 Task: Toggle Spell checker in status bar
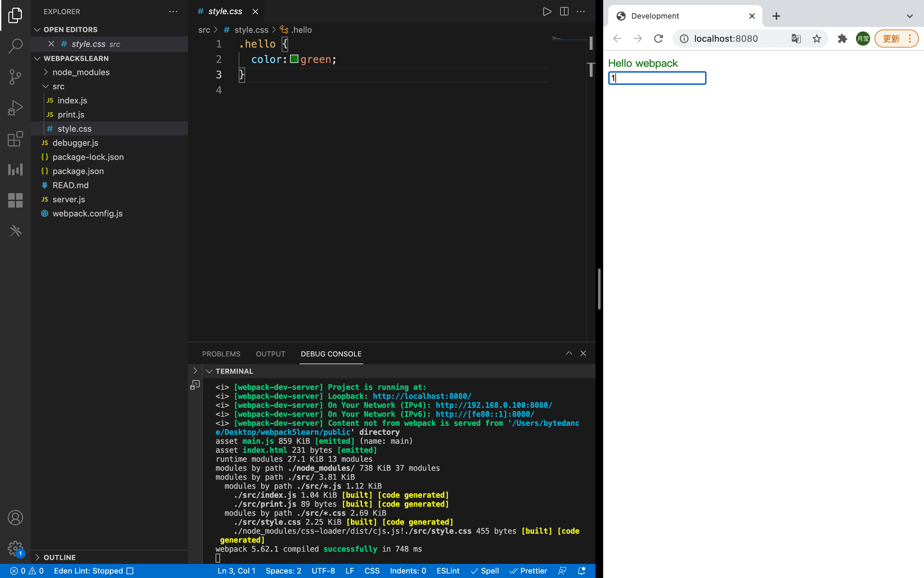pyautogui.click(x=485, y=571)
